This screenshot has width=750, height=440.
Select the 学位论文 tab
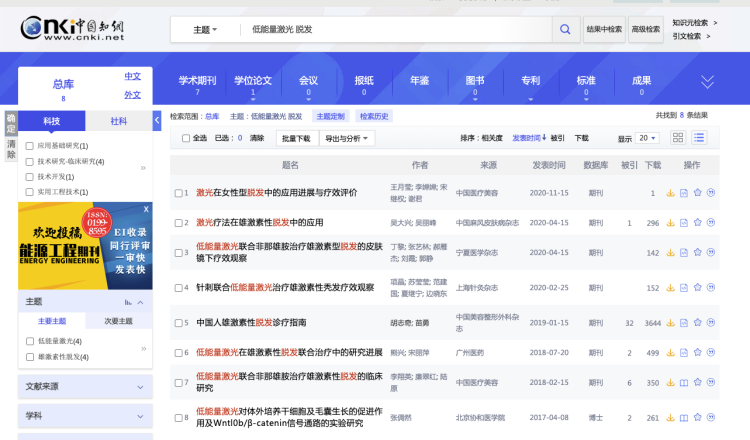point(253,84)
